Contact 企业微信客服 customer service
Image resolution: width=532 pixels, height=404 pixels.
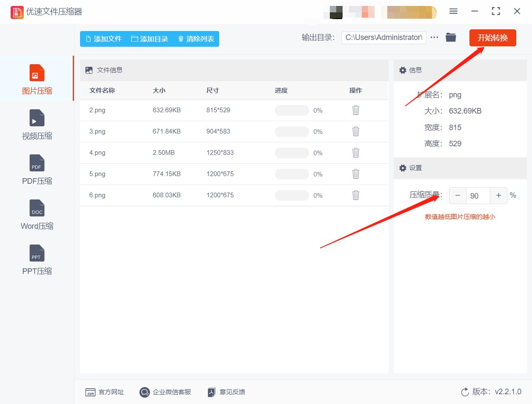(x=165, y=392)
